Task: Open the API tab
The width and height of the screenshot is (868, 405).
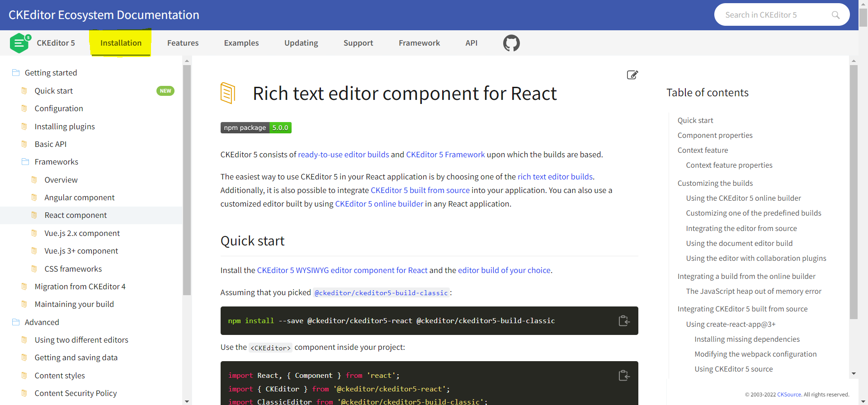Action: pyautogui.click(x=472, y=43)
